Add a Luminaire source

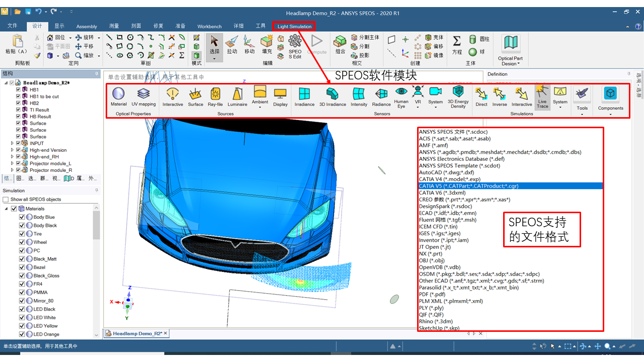pos(237,97)
